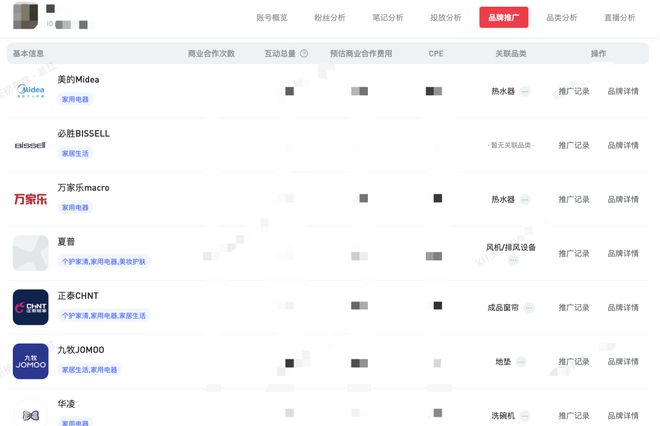Click the 风机/排风设备 category text
This screenshot has width=660, height=426.
click(511, 247)
